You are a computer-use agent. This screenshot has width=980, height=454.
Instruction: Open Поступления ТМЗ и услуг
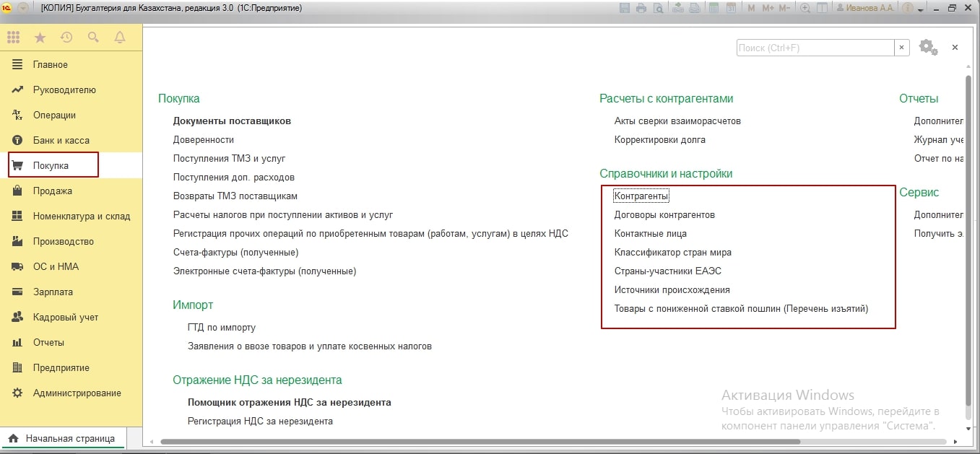pyautogui.click(x=229, y=158)
